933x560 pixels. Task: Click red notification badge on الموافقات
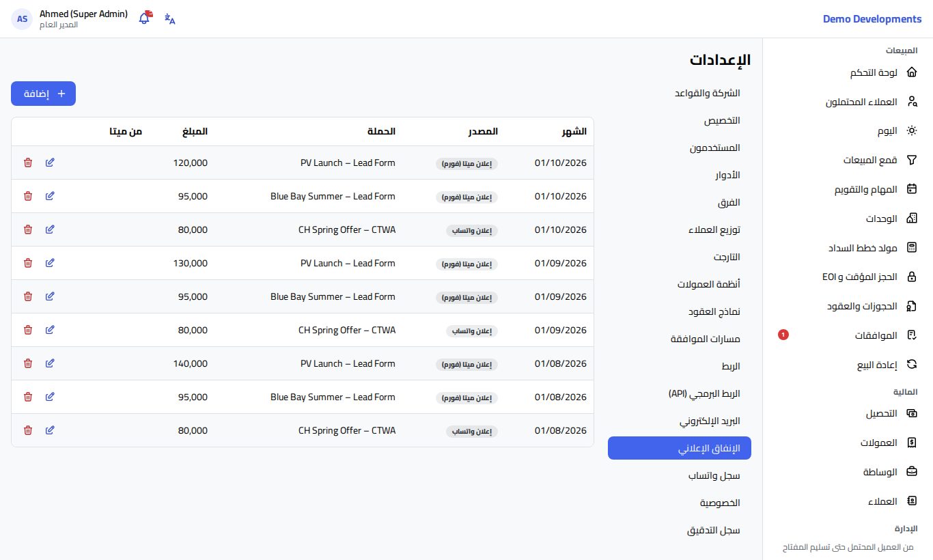tap(783, 335)
